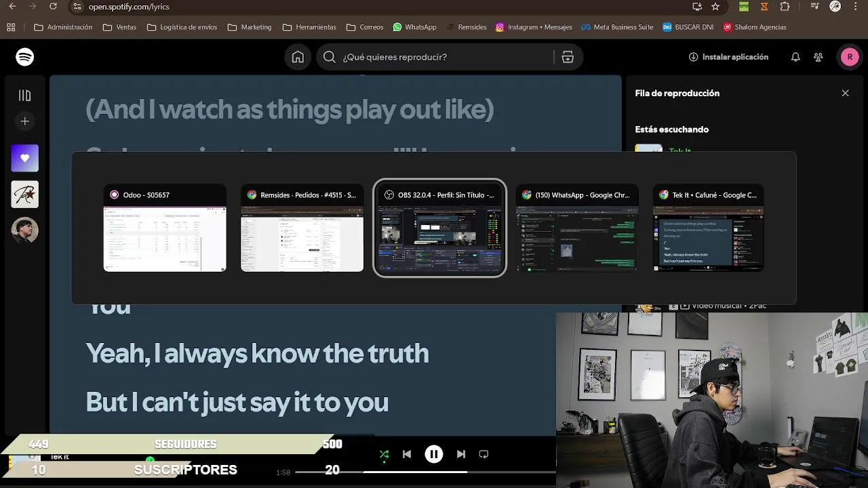
Task: Click the browser back arrow
Action: point(12,7)
